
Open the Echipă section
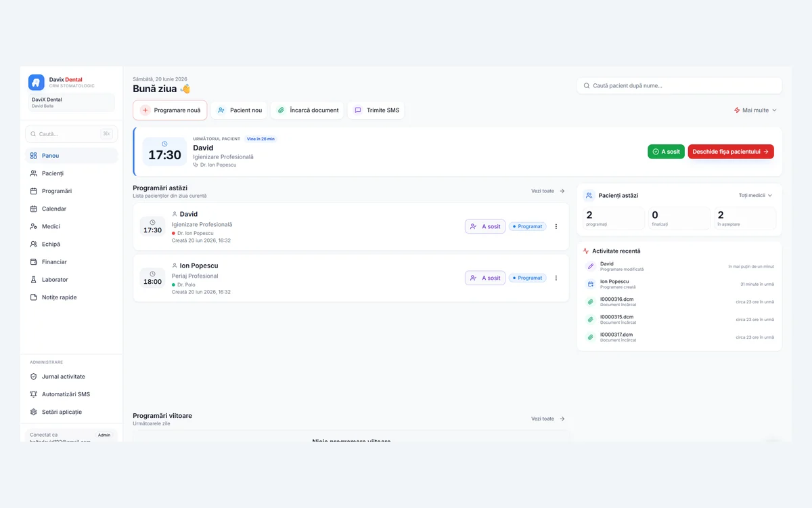pyautogui.click(x=72, y=244)
